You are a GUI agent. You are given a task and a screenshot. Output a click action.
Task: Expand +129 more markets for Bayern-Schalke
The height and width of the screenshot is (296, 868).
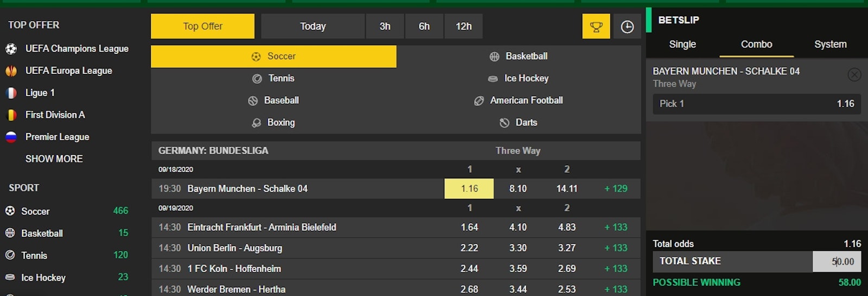616,189
